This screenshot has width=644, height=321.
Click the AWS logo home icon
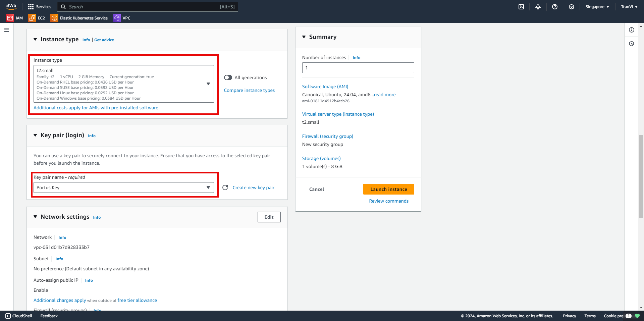(11, 6)
